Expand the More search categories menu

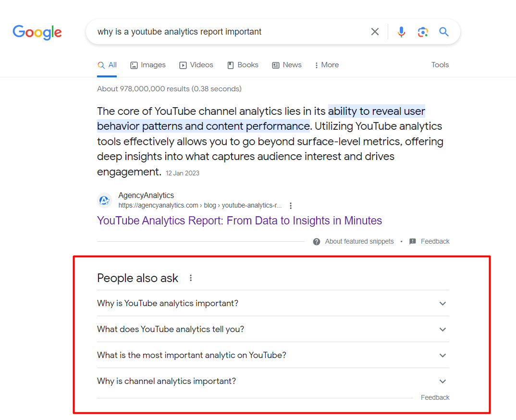(x=326, y=65)
